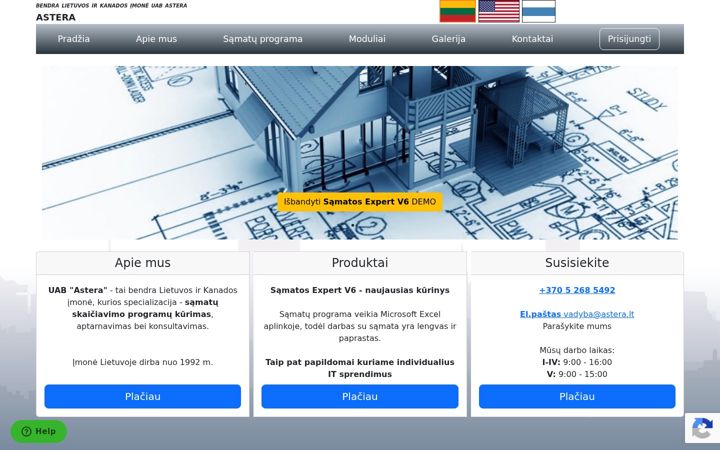
Task: Open email link vadyba@astera.lt
Action: [577, 314]
